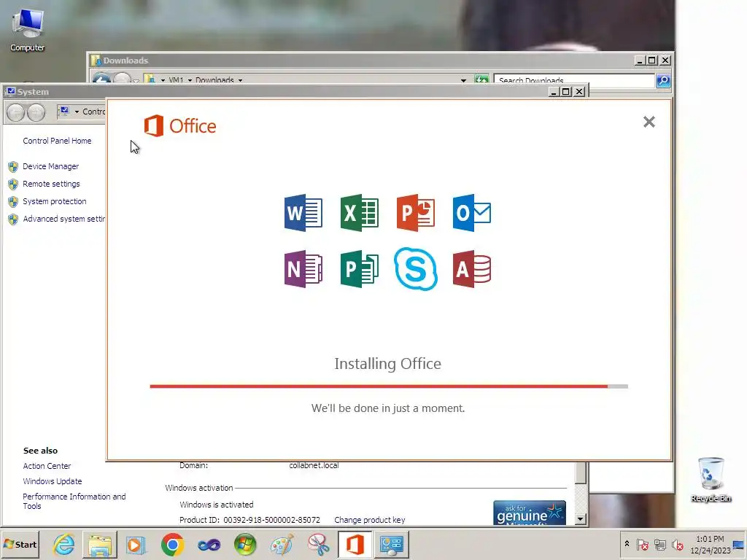Click the Publisher icon in Office installer

359,269
